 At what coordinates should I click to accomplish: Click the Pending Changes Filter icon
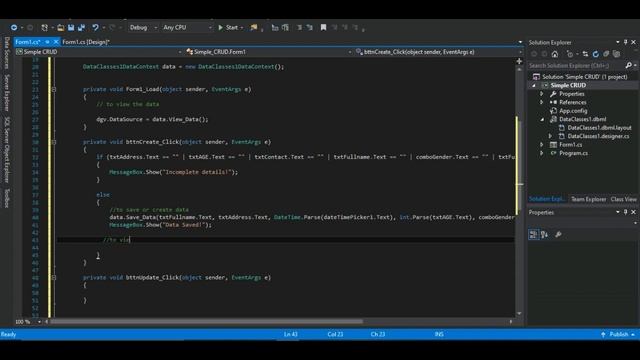570,54
